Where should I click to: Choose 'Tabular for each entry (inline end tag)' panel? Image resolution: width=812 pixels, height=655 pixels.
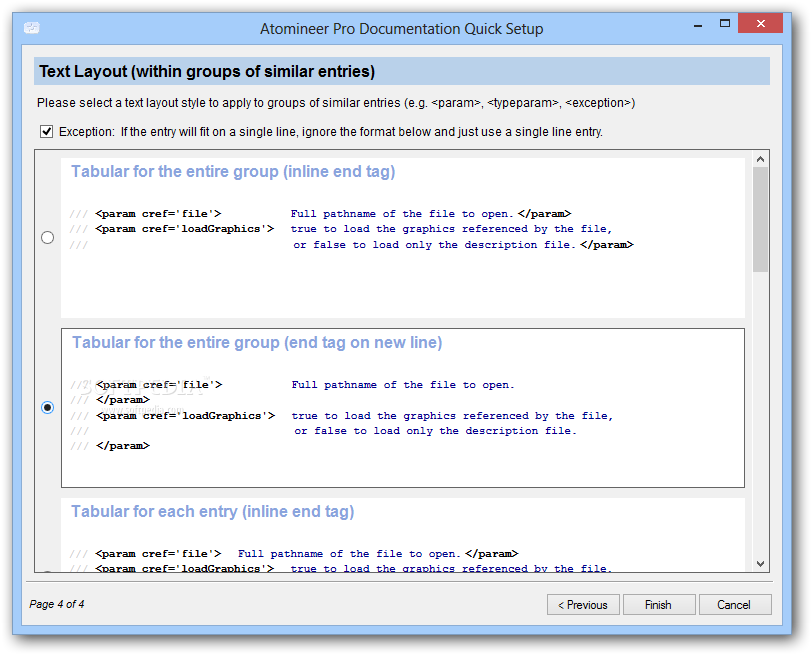[402, 535]
